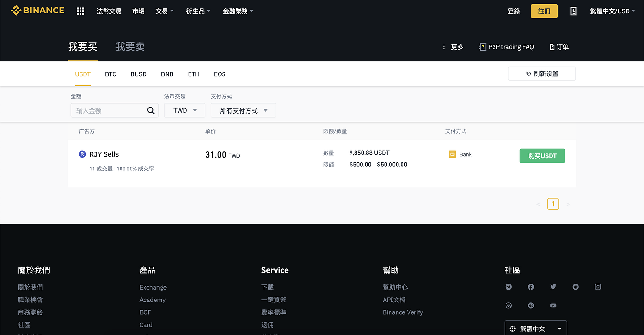Open the VK community icon
This screenshot has width=644, height=335.
click(531, 306)
